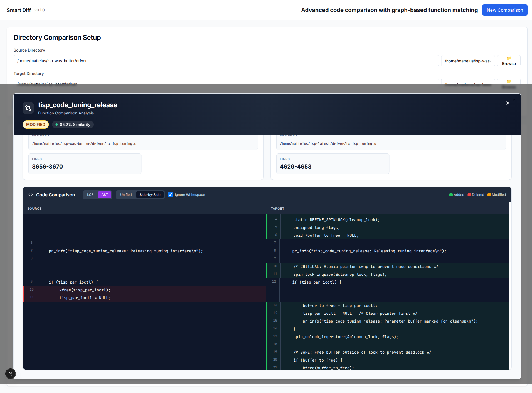Switch to Unified view
The height and width of the screenshot is (393, 532).
click(x=126, y=195)
